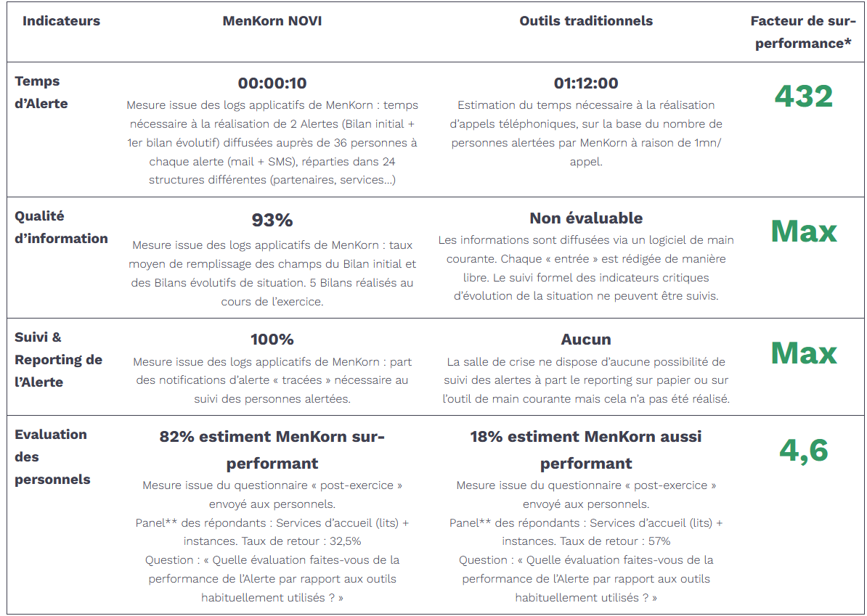This screenshot has width=867, height=616.
Task: Select the Temps d'Alerte row label
Action: click(x=41, y=92)
